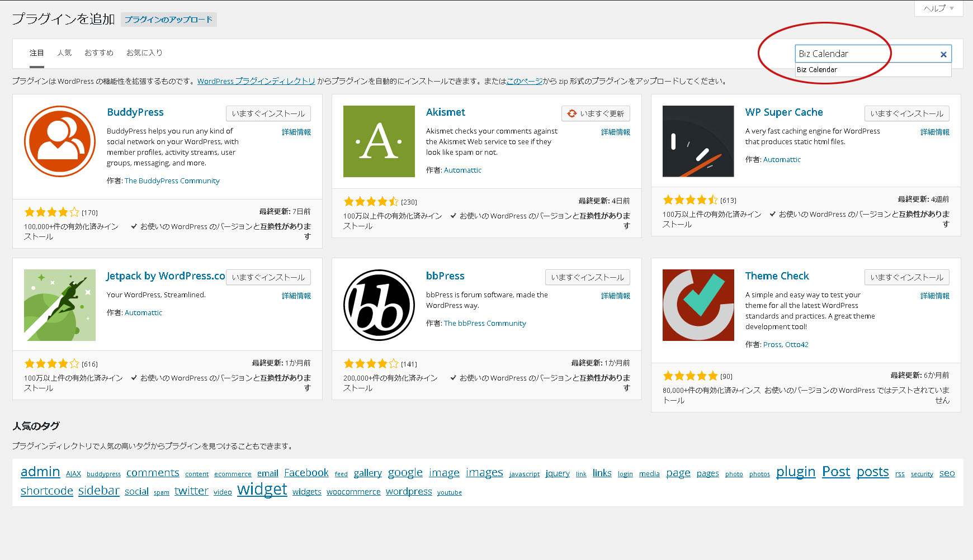Screen dimensions: 973x560
Task: Open Theme Check 詳細情報 details
Action: (x=935, y=296)
